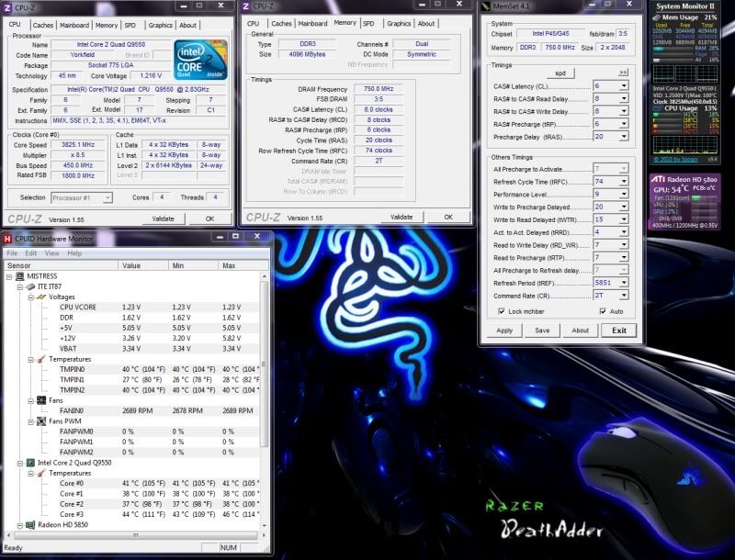Click the Fans icon in the sensor tree

(41, 400)
